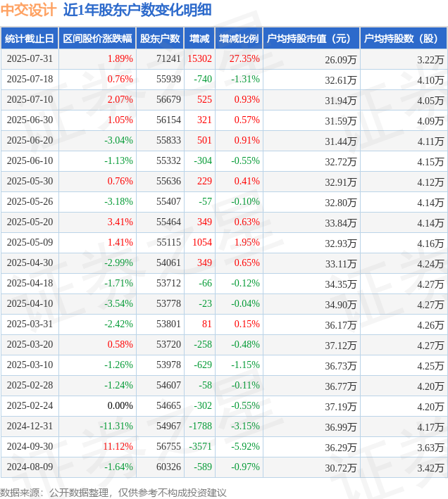Click the 增减 column header
The image size is (448, 499).
(x=199, y=39)
